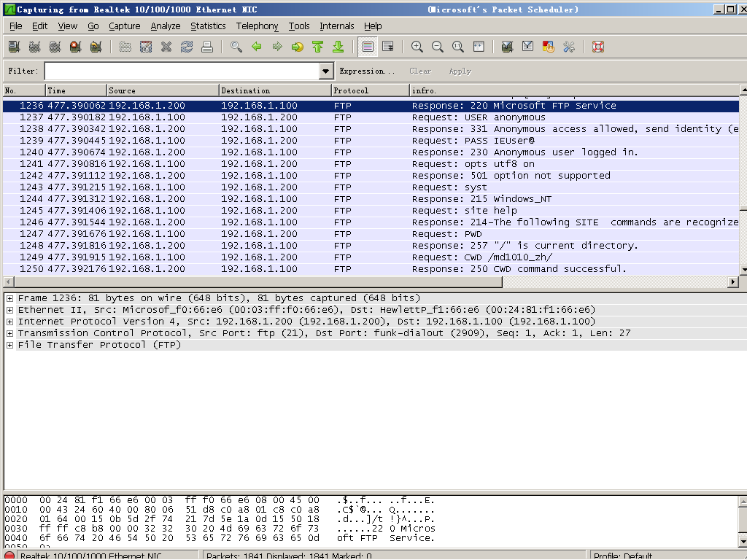The width and height of the screenshot is (747, 560).
Task: Start a new live capture
Action: 55,47
